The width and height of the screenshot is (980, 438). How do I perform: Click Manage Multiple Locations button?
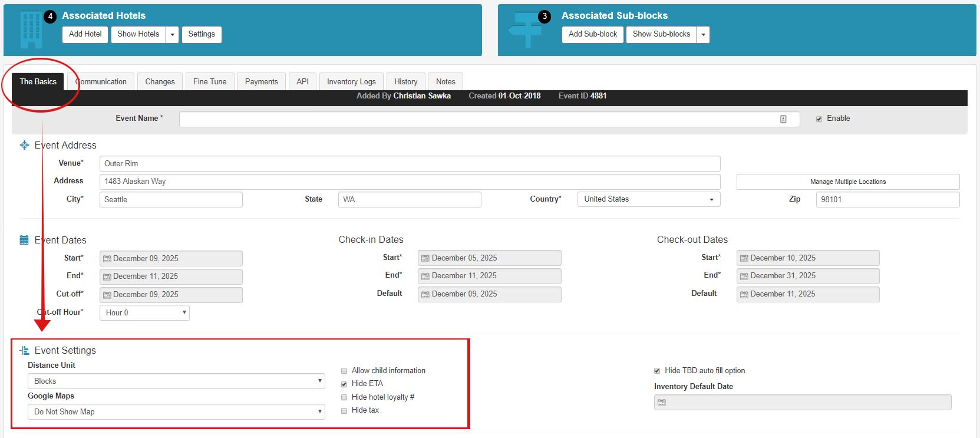[x=848, y=182]
